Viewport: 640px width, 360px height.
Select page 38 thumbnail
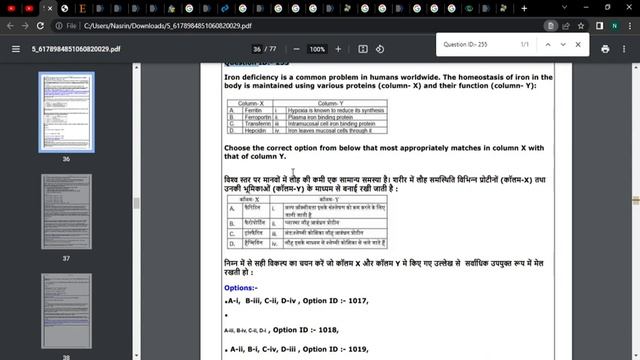click(x=67, y=311)
